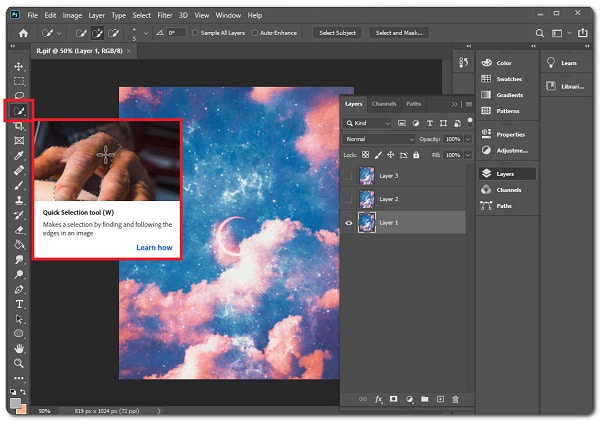Expand hidden Layers panel tabs chevron

[x=454, y=104]
